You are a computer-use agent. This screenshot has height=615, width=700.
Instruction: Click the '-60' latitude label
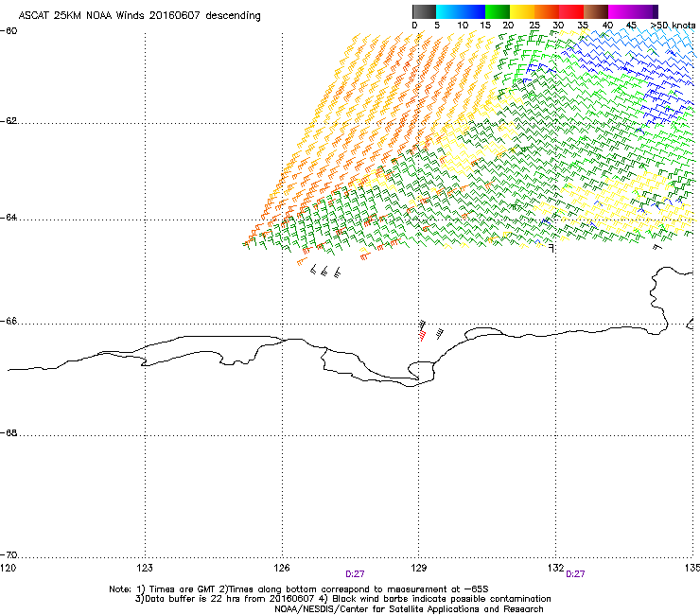click(9, 31)
